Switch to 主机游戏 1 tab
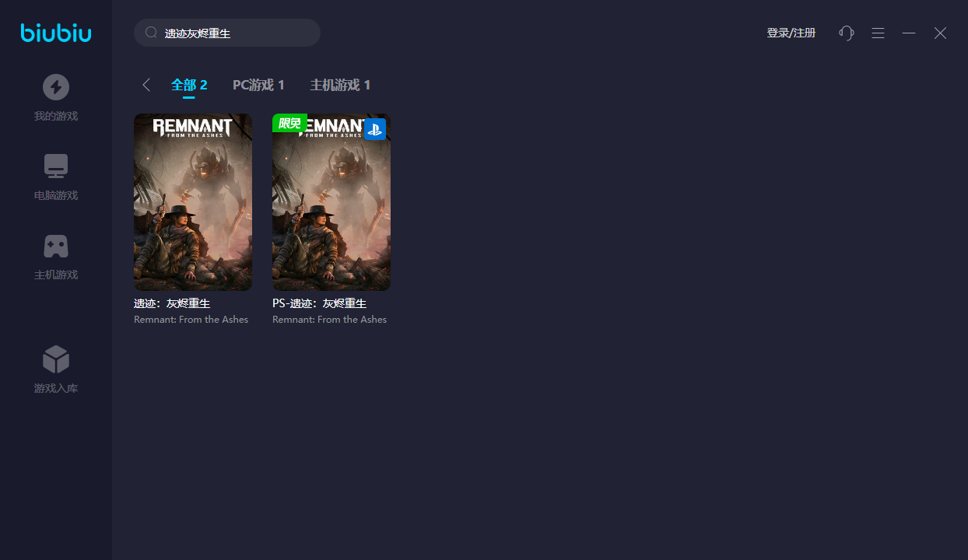The height and width of the screenshot is (560, 968). tap(340, 85)
